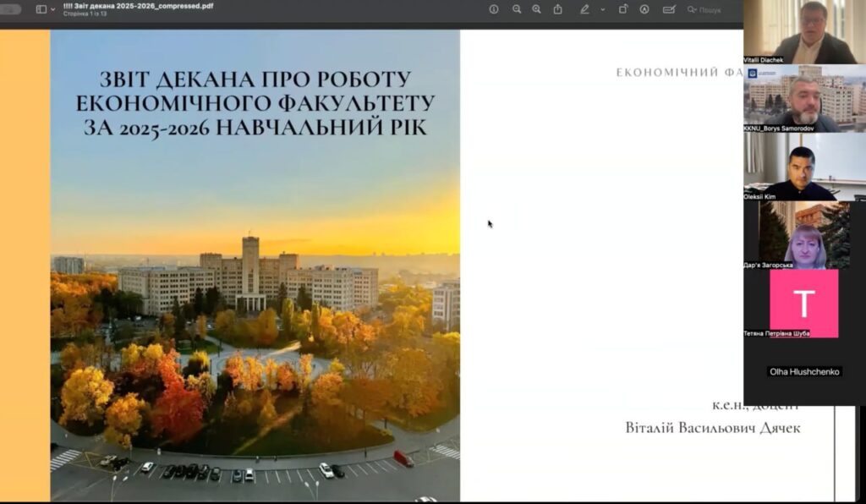Rotate the page with toolbar icon

[x=623, y=9]
